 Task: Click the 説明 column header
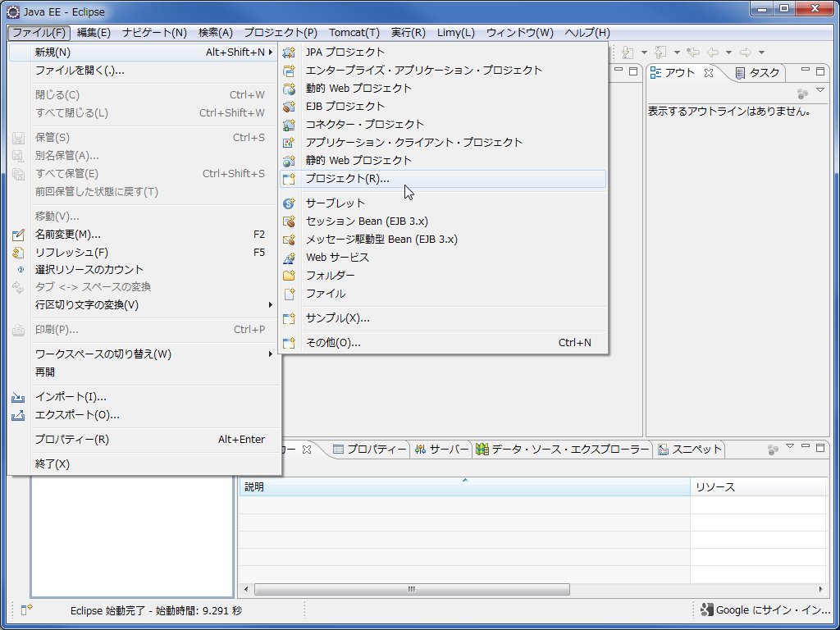point(464,487)
